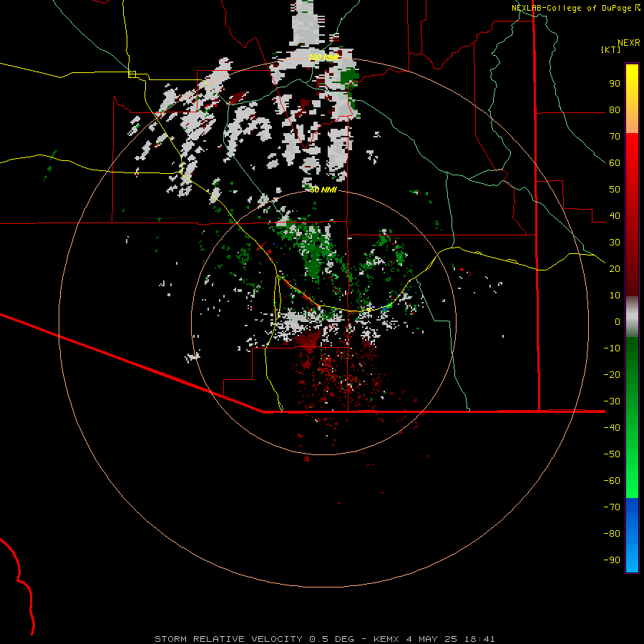Screen dimensions: 644x644
Task: Click the 10 value on the velocity scale
Action: (615, 296)
